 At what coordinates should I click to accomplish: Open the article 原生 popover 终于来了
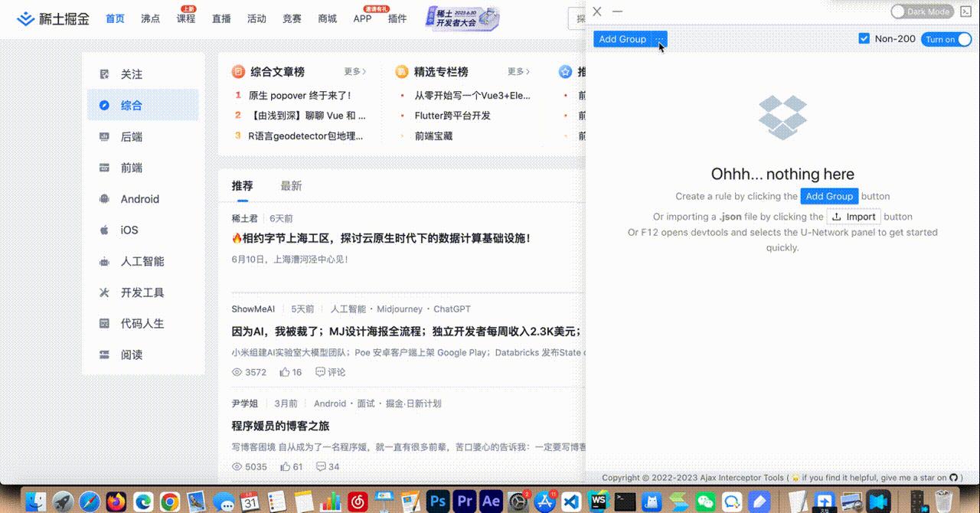(x=298, y=95)
